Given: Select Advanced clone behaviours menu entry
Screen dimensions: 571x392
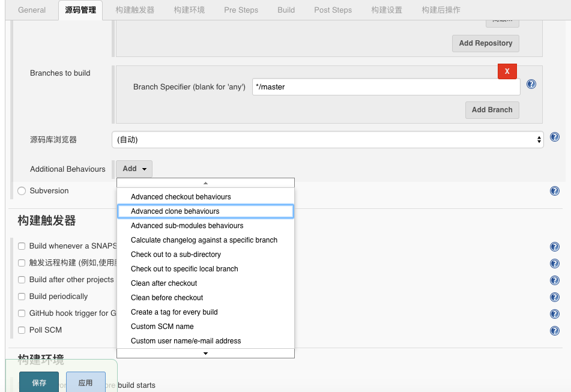Looking at the screenshot, I should pyautogui.click(x=176, y=211).
